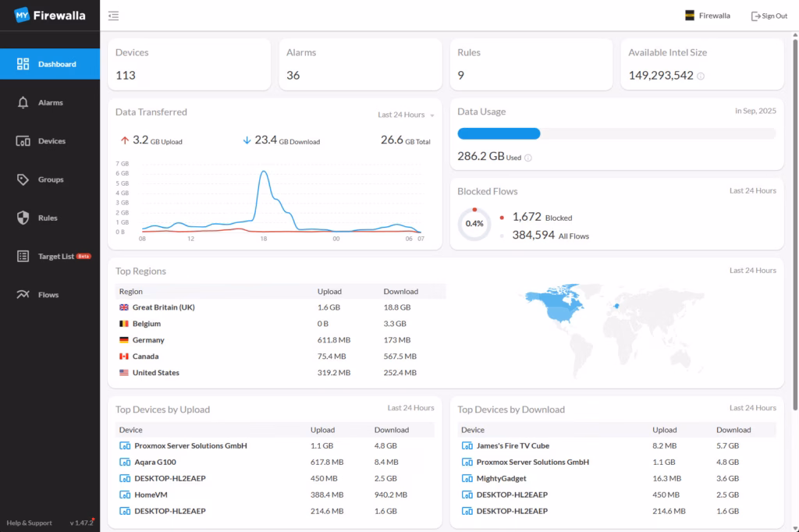The width and height of the screenshot is (799, 532).
Task: Click the Sign Out button
Action: (769, 16)
